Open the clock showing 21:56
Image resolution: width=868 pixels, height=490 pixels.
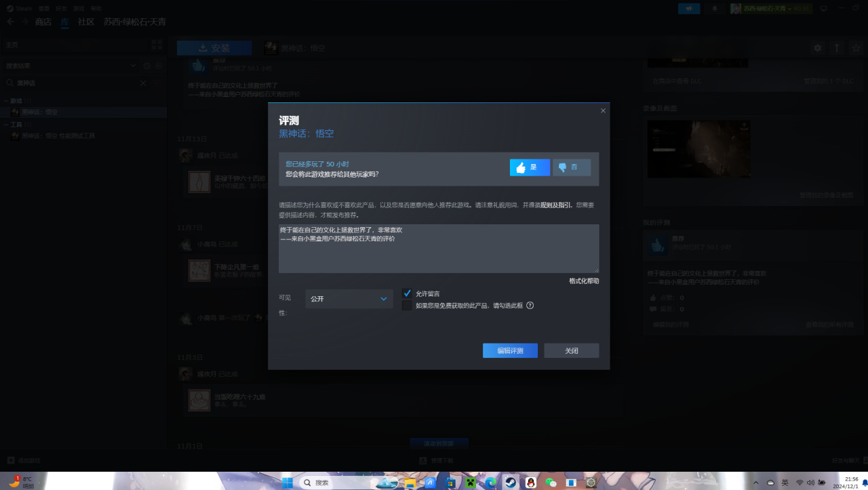click(x=846, y=483)
